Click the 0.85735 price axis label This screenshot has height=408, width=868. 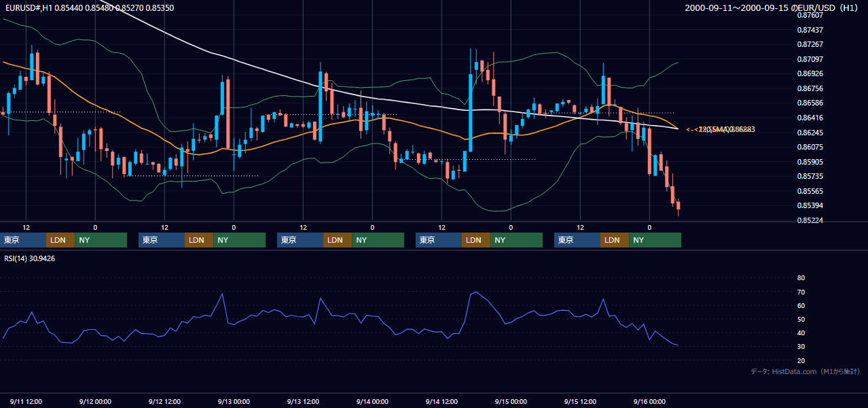click(810, 177)
